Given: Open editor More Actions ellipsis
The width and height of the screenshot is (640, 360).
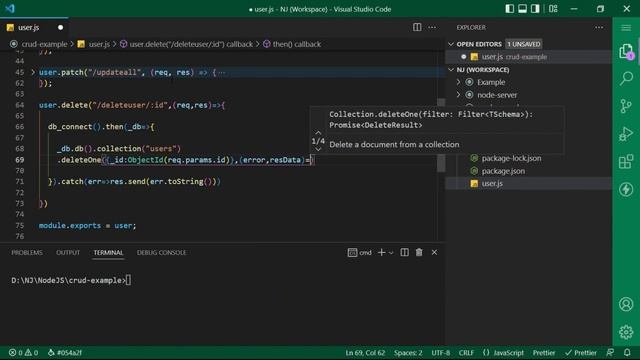Looking at the screenshot, I should (x=432, y=27).
